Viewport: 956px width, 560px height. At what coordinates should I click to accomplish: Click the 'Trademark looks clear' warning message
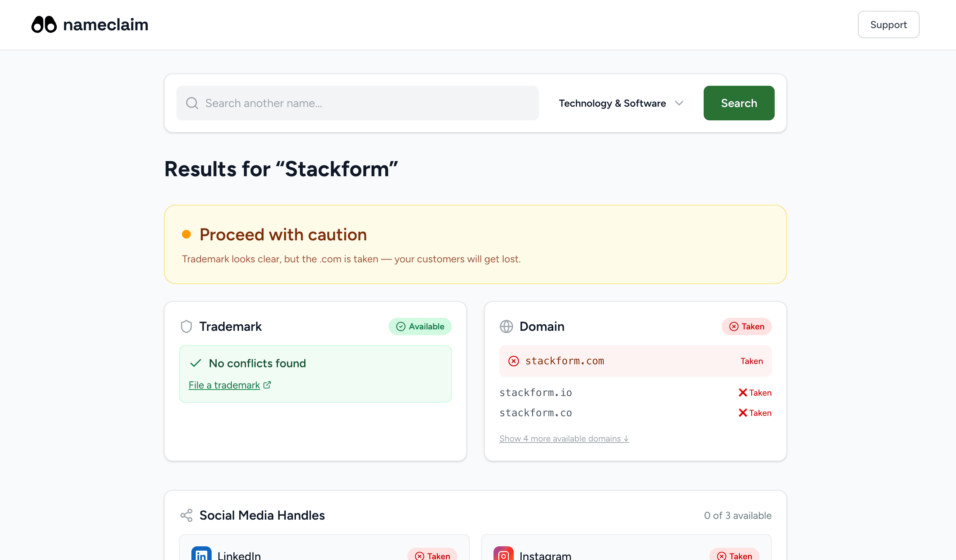351,259
